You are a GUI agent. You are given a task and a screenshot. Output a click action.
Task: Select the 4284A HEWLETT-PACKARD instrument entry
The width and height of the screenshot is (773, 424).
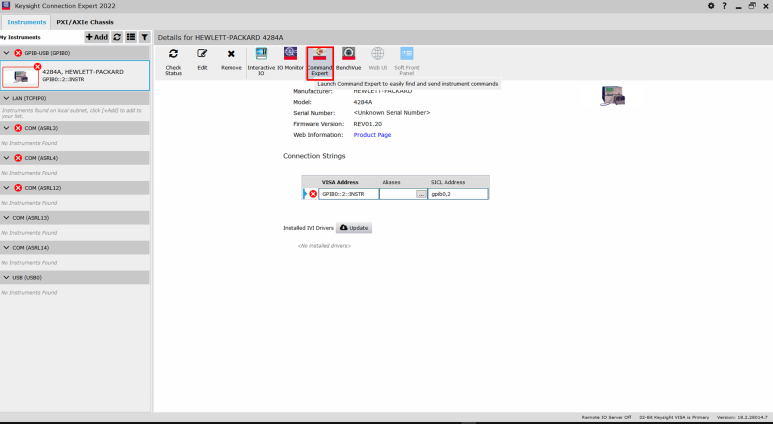click(x=75, y=75)
